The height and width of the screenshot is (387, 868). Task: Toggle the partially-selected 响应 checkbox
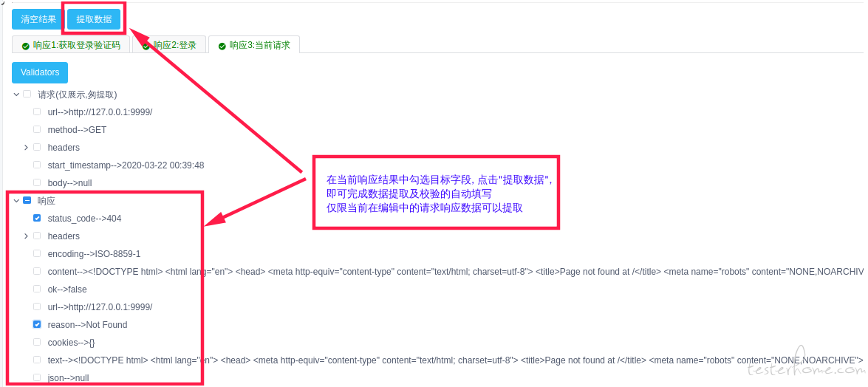[27, 200]
